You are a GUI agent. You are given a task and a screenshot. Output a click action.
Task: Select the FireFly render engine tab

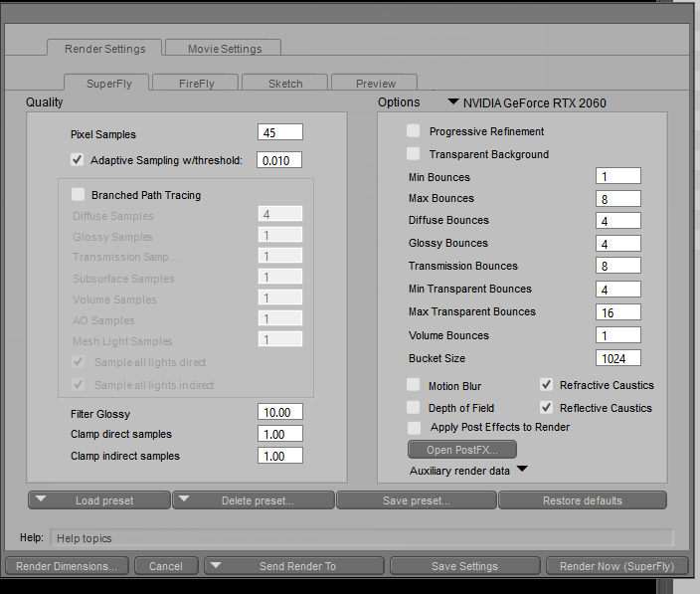(x=196, y=84)
